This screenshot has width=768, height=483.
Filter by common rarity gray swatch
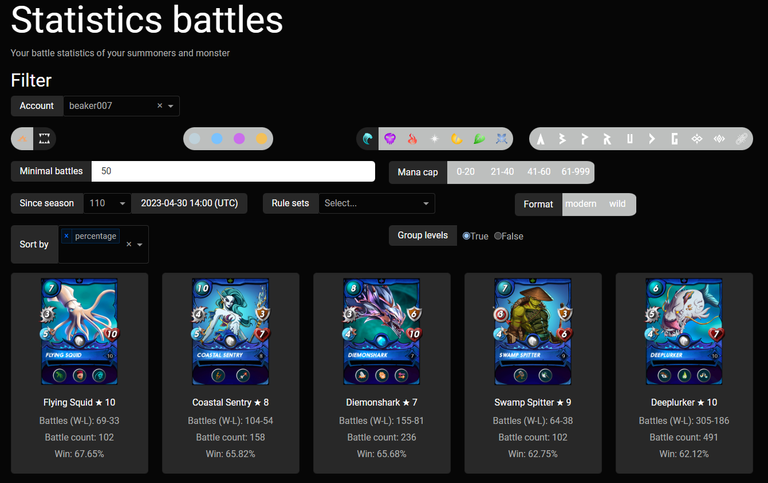(x=194, y=139)
